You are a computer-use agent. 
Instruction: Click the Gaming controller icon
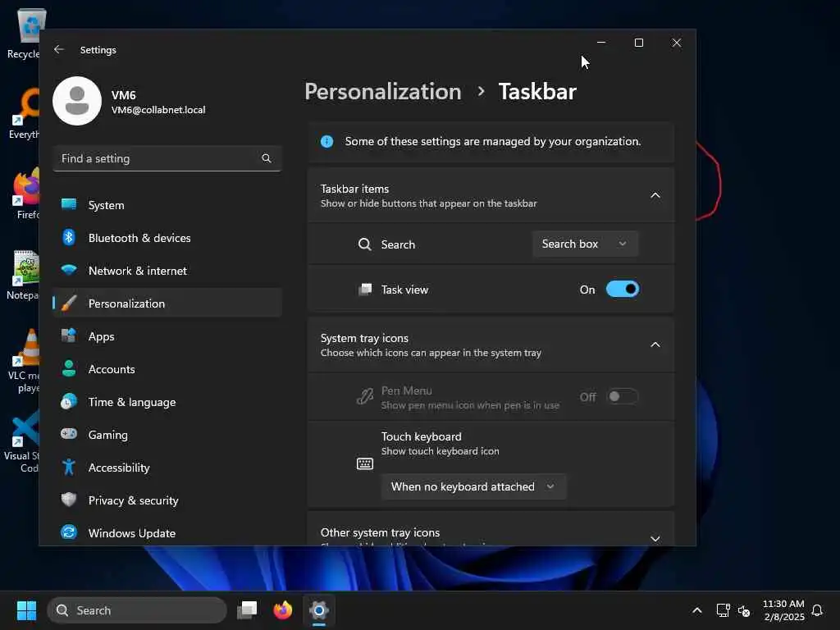coord(69,433)
